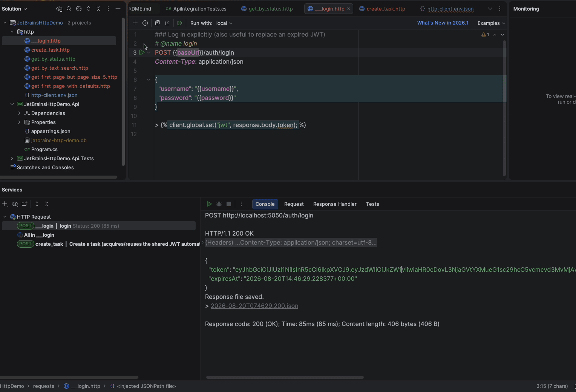The height and width of the screenshot is (392, 576).
Task: Locate the opened file in Solution tree
Action: [79, 9]
